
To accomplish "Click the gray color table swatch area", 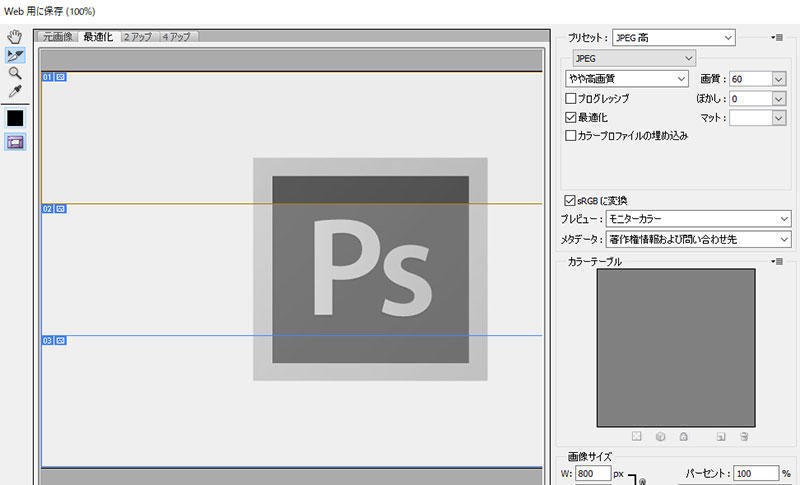I will click(676, 348).
